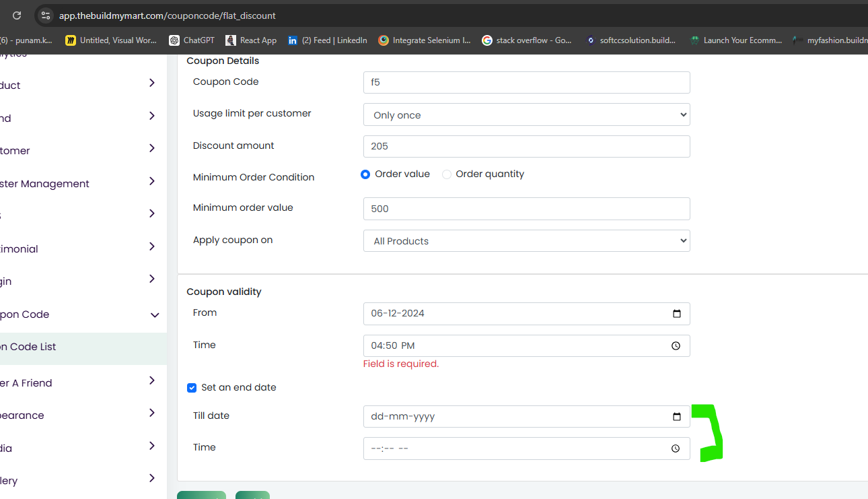Collapse the Coupon Code sidebar menu

[x=155, y=315]
